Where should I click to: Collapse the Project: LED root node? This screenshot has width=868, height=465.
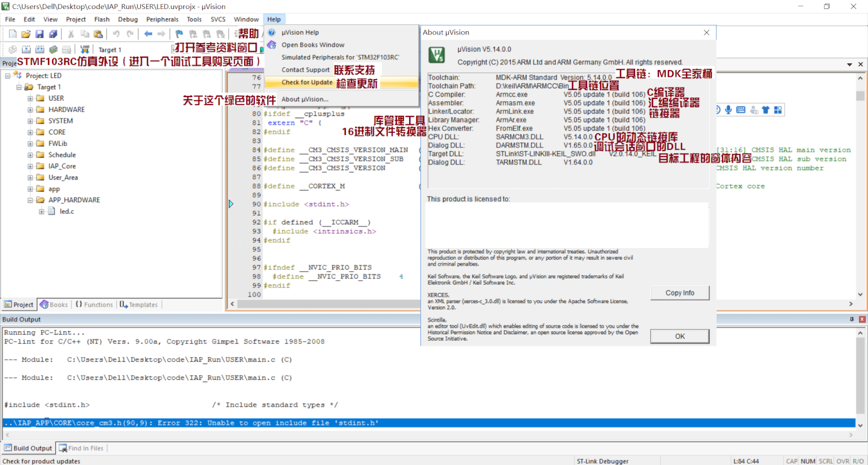(7, 76)
